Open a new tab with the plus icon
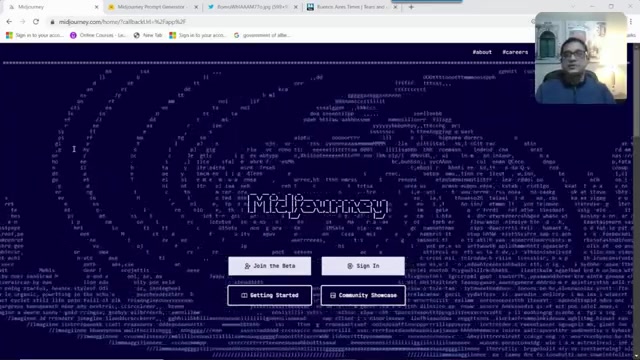The width and height of the screenshot is (640, 360). (411, 7)
